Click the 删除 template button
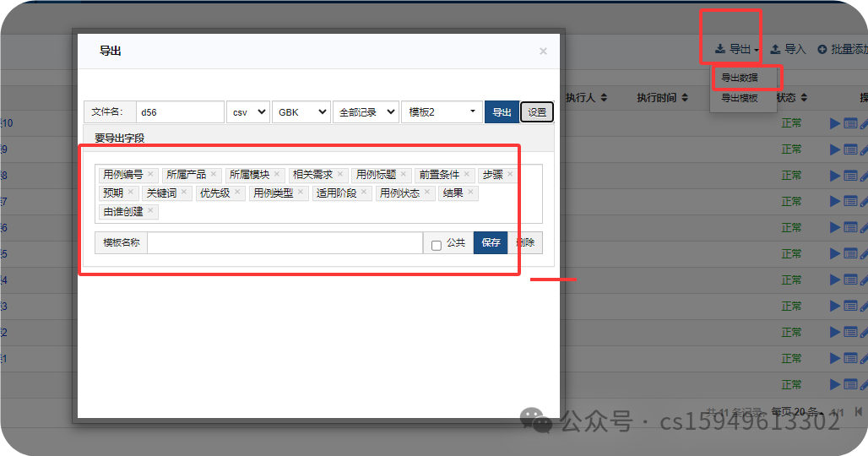This screenshot has width=868, height=456. point(525,242)
